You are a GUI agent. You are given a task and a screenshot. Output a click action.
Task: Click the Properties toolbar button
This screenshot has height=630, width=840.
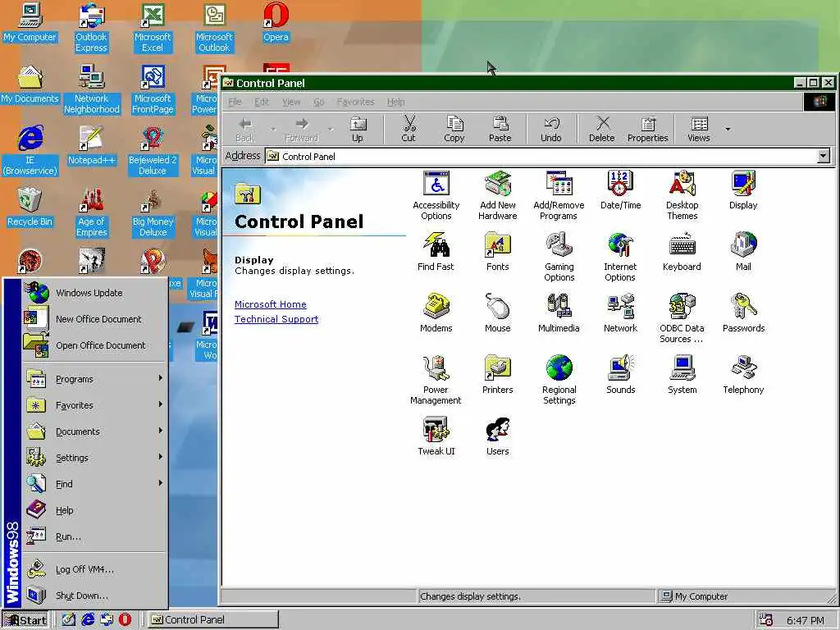point(648,130)
